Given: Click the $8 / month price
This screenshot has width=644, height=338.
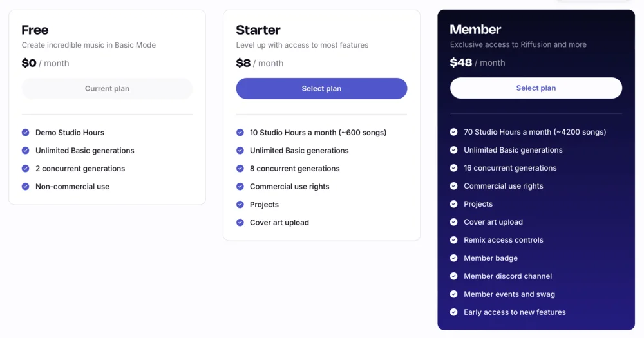Looking at the screenshot, I should [x=260, y=63].
